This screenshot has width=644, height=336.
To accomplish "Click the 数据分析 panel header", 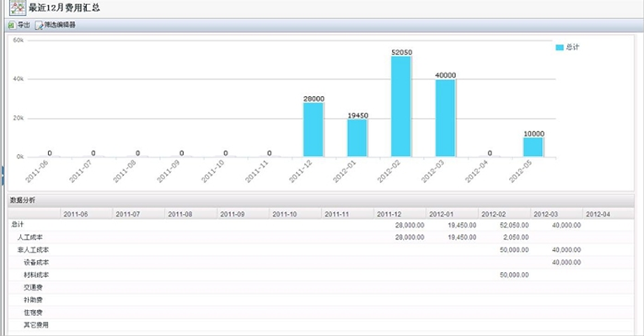I will [320, 200].
